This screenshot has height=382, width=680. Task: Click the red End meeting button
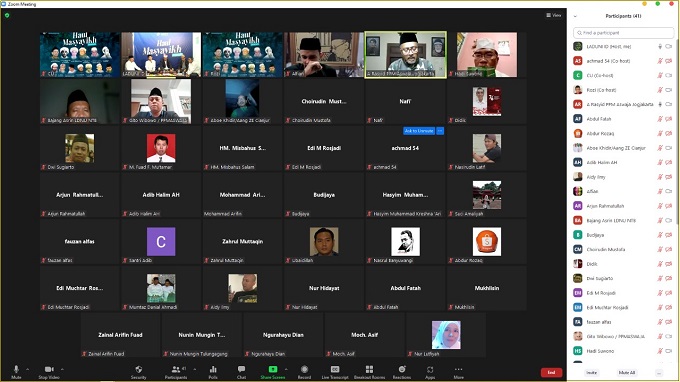click(551, 372)
